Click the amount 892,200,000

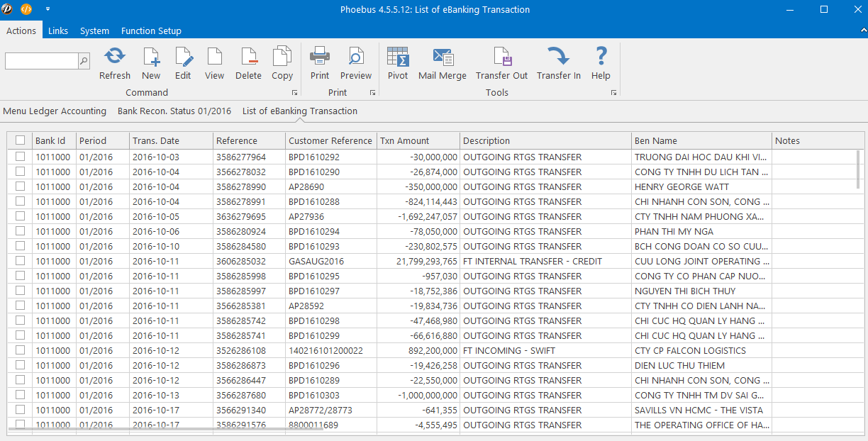coord(418,350)
